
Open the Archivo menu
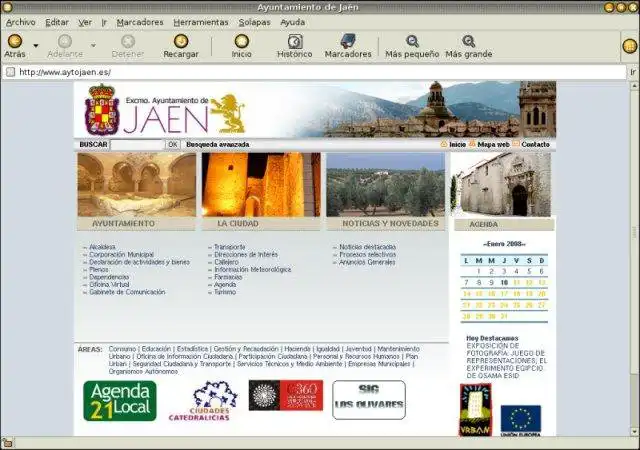21,22
